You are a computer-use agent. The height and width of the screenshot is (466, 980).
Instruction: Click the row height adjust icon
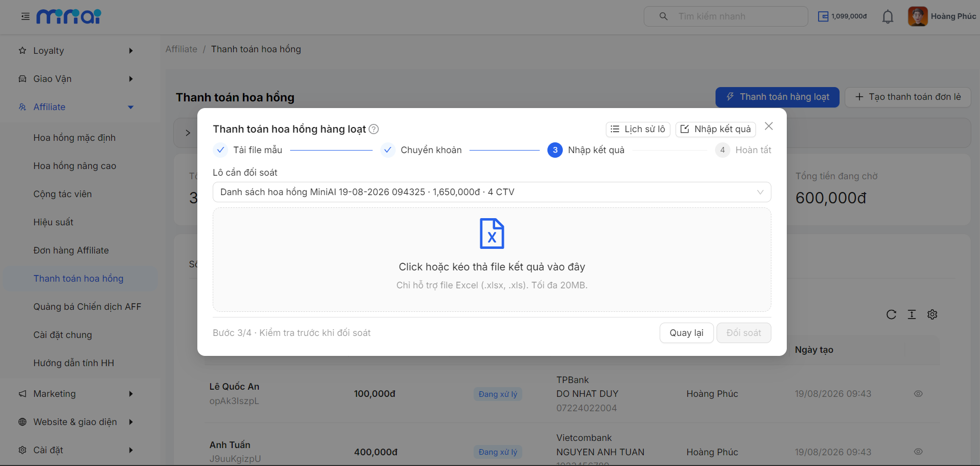tap(912, 314)
